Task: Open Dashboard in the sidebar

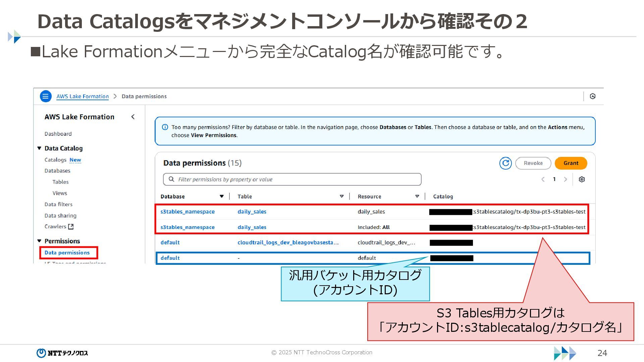Action: 58,134
